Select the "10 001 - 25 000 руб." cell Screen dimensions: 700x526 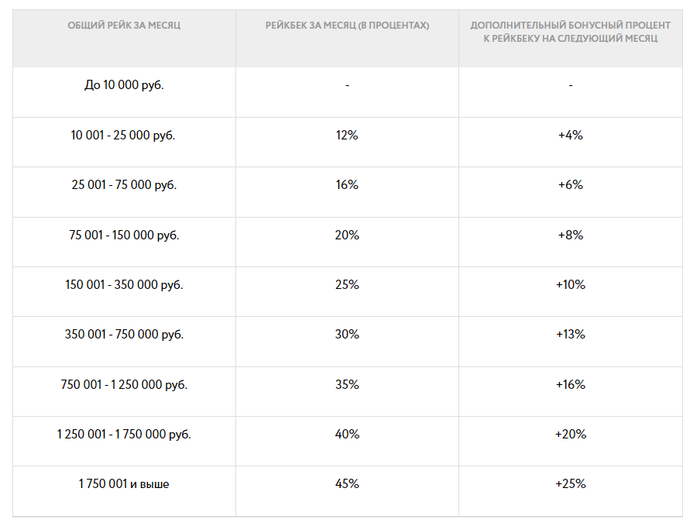[x=124, y=135]
